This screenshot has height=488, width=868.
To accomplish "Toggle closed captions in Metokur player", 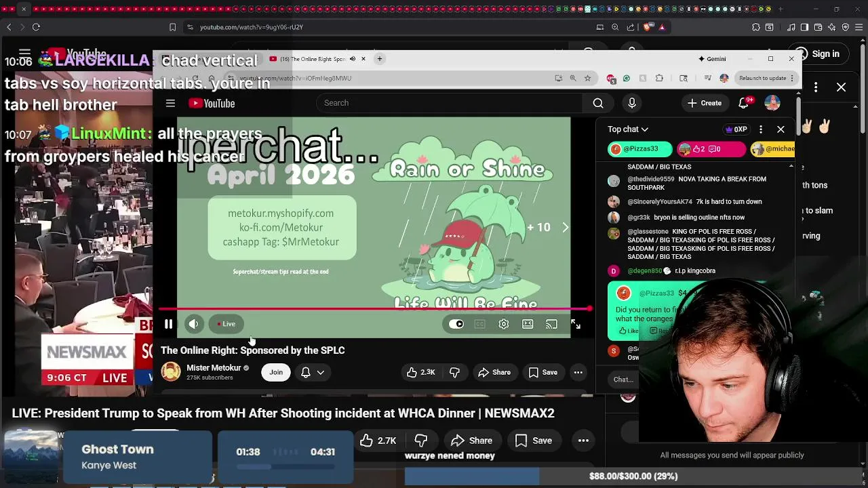I will [480, 324].
